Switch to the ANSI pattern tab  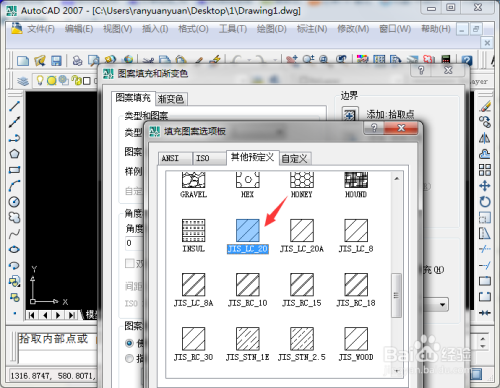[175, 158]
